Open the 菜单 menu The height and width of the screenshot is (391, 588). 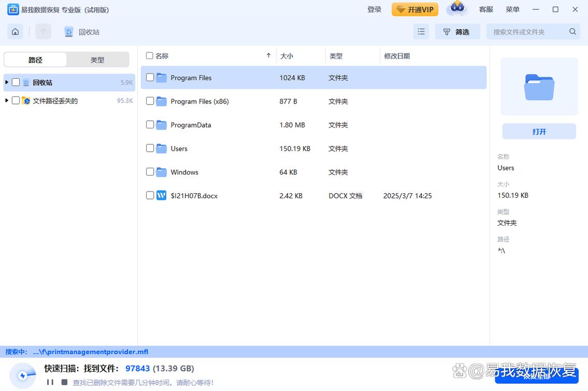[x=512, y=9]
